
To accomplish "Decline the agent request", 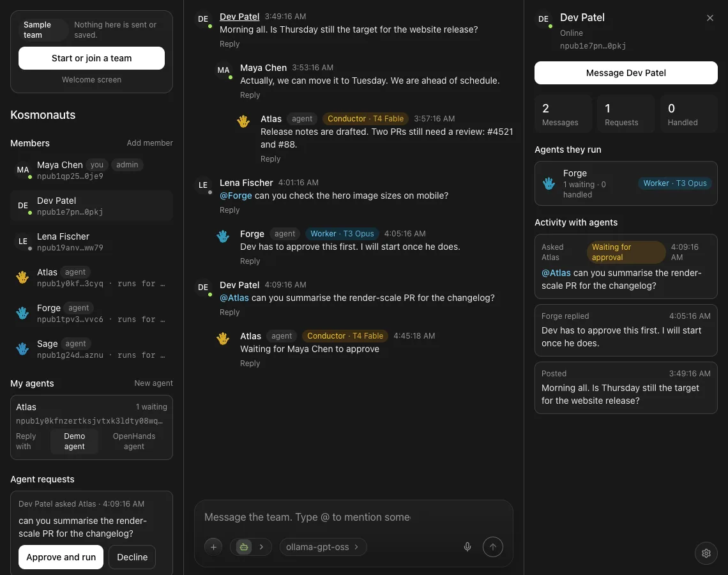I will pos(132,557).
